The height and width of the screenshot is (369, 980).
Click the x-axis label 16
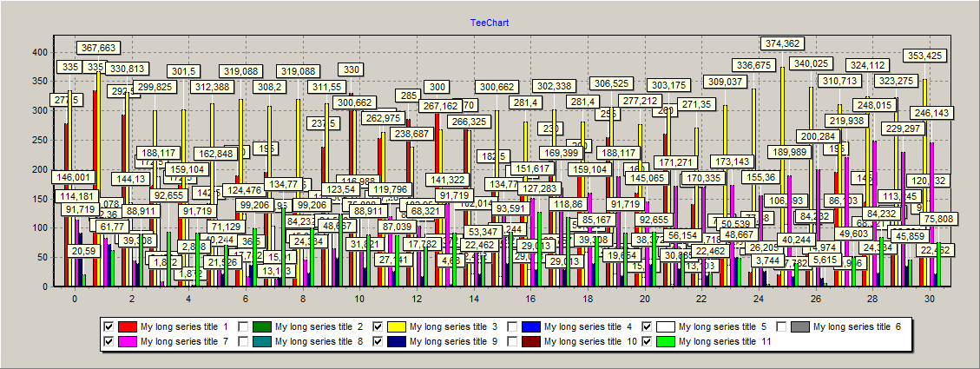tap(530, 299)
